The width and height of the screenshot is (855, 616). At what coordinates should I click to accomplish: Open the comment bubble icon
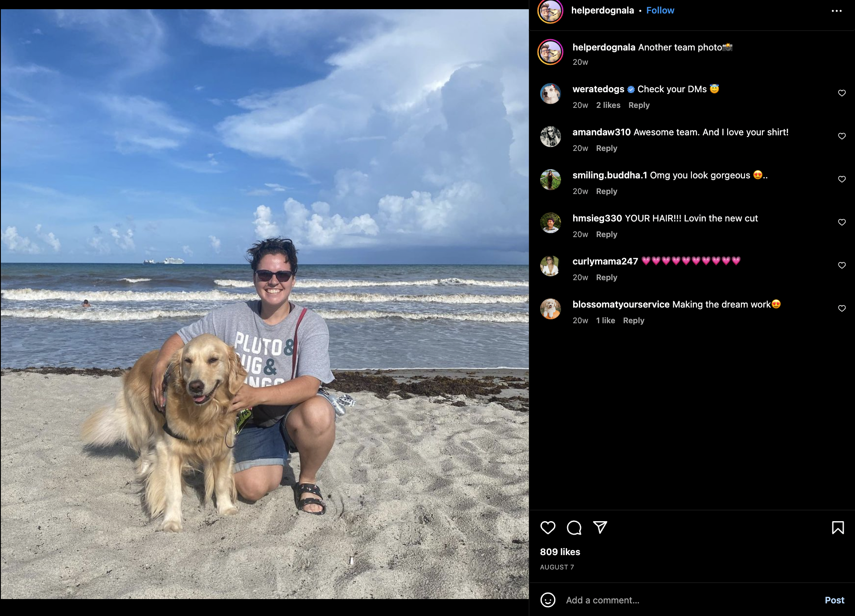pyautogui.click(x=574, y=528)
